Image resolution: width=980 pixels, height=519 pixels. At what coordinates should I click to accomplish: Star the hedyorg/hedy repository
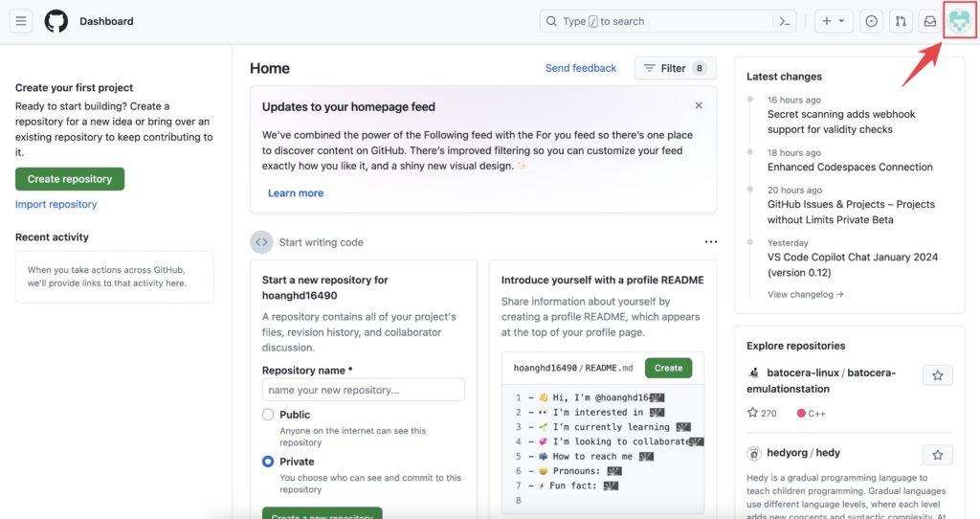938,455
